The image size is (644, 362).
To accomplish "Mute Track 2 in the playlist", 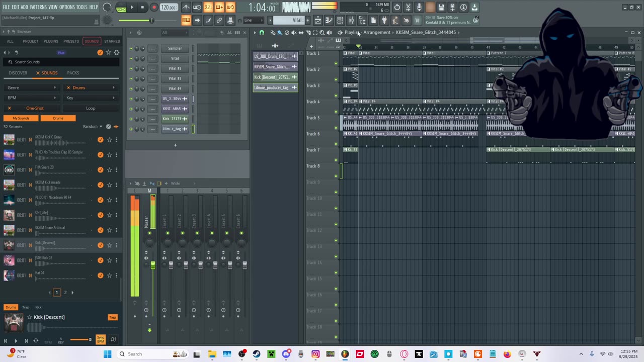I will pos(336,79).
